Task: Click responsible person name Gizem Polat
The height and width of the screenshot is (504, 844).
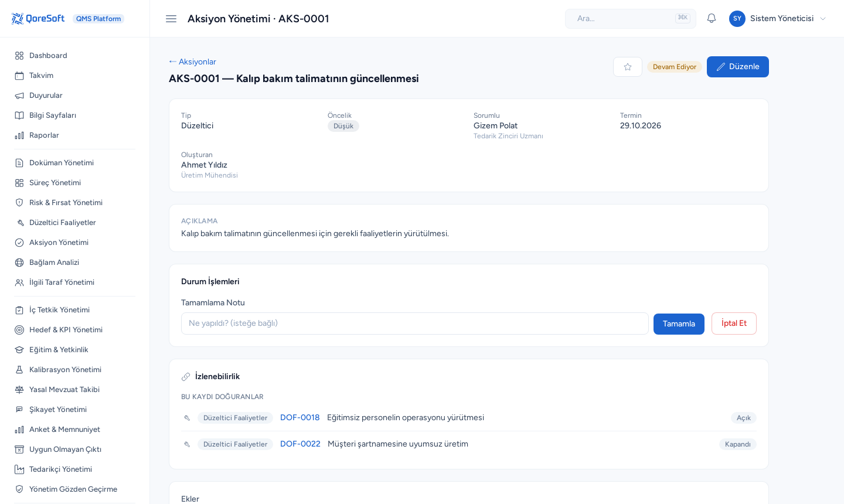Action: click(496, 126)
